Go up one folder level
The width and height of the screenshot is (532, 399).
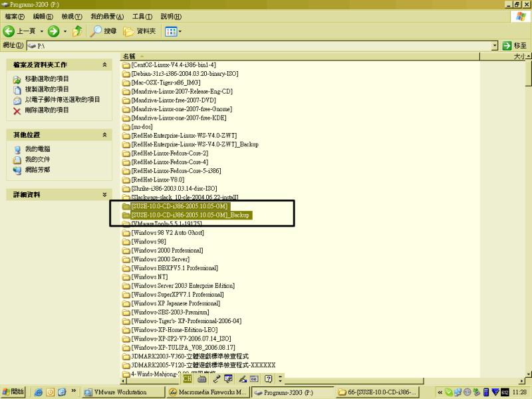[77, 31]
